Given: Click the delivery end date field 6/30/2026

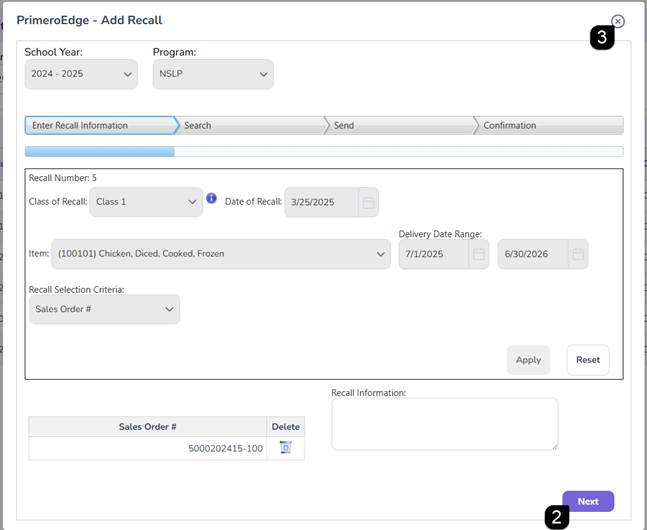Looking at the screenshot, I should [534, 254].
